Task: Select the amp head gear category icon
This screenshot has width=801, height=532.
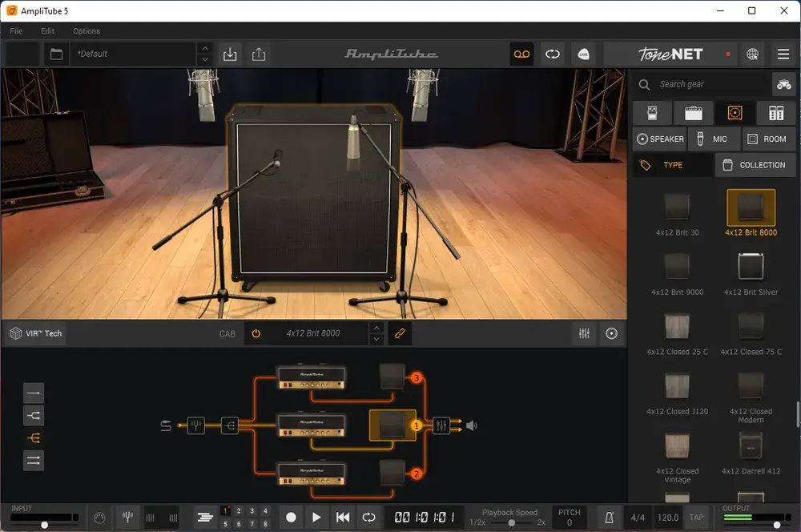Action: pyautogui.click(x=693, y=113)
